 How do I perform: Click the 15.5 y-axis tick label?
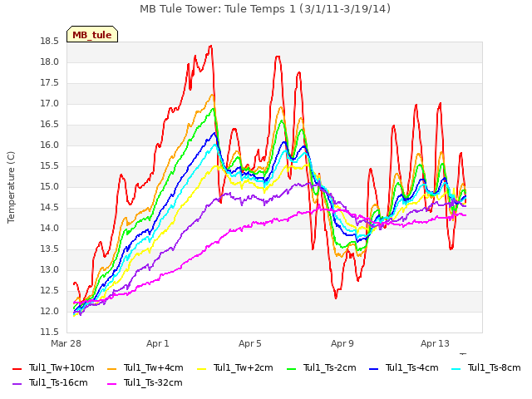[x=50, y=166]
